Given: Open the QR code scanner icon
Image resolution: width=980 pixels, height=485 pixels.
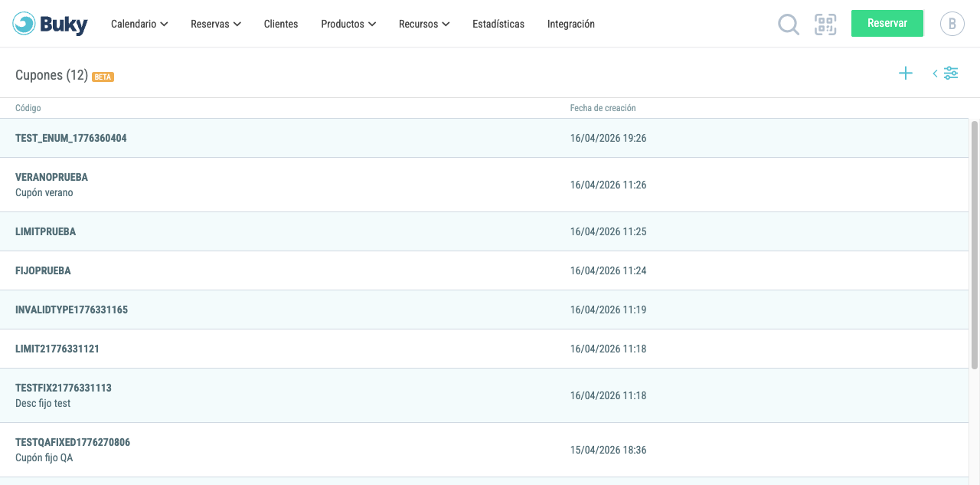Looking at the screenshot, I should click(x=825, y=25).
